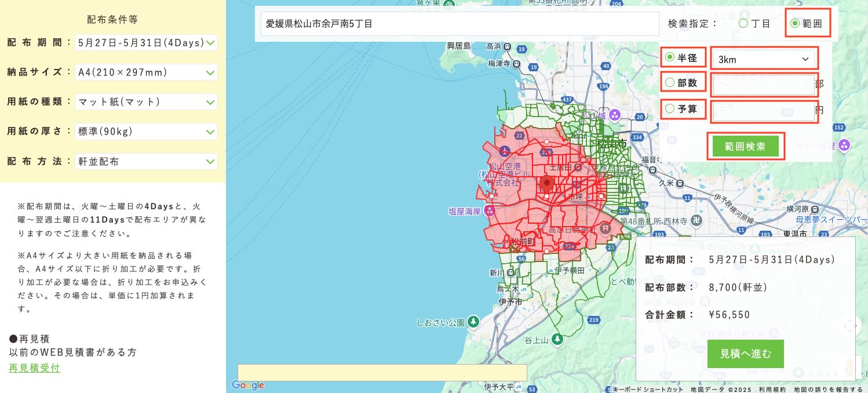Image resolution: width=868 pixels, height=393 pixels.
Task: Expand the 配布方法 dropdown
Action: (x=146, y=162)
